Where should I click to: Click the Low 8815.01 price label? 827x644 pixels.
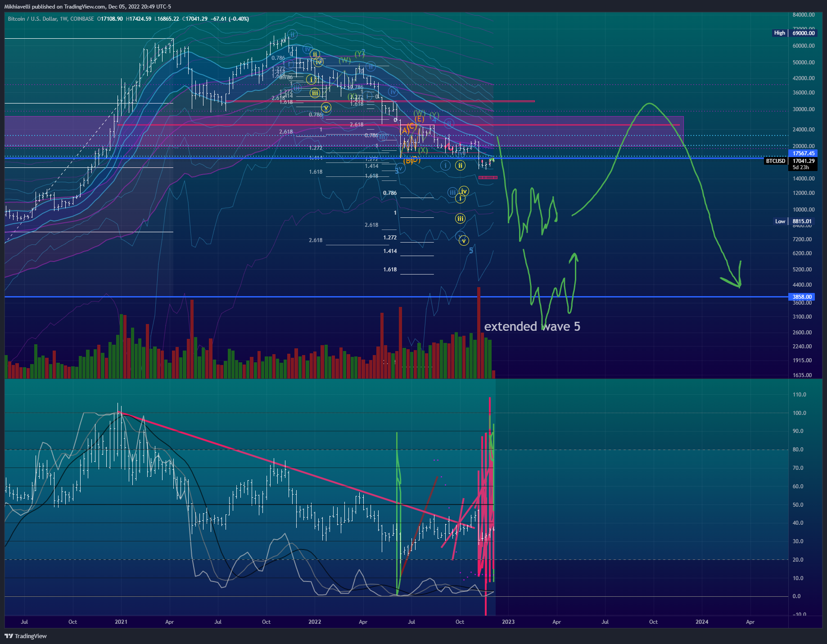pyautogui.click(x=795, y=221)
